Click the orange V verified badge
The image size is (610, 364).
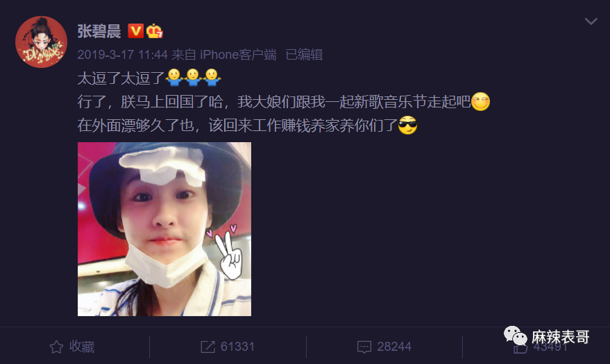[136, 31]
